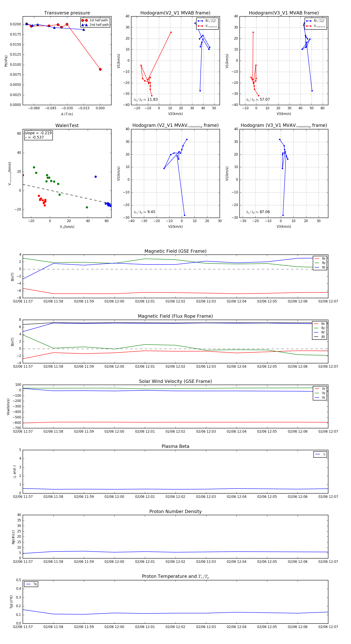Image resolution: width=351 pixels, height=644 pixels.
Task: Click the "r = -0.537" annotation
Action: tap(34, 137)
